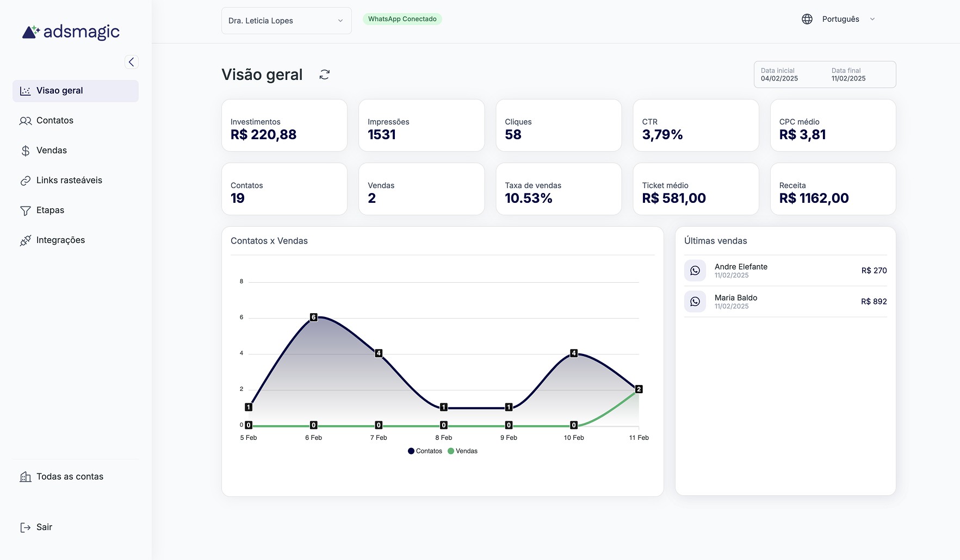Click the 11 Feb data point labeled 2
This screenshot has height=560, width=960.
639,389
